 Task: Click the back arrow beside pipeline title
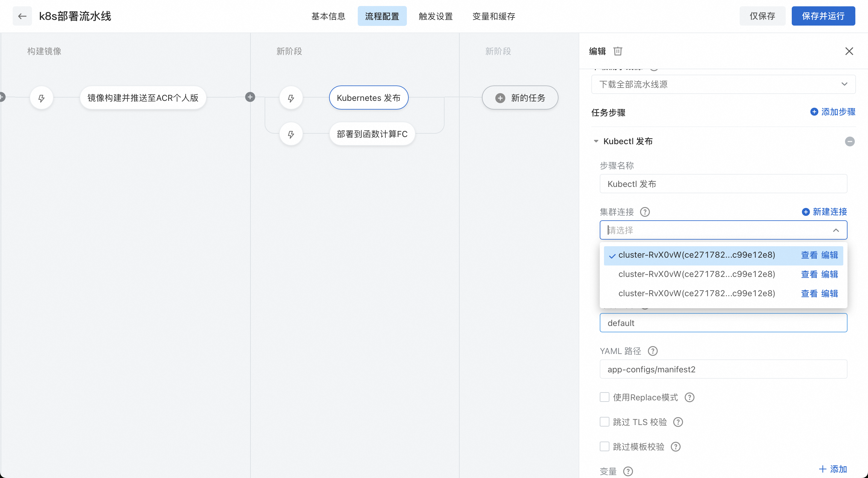tap(22, 16)
